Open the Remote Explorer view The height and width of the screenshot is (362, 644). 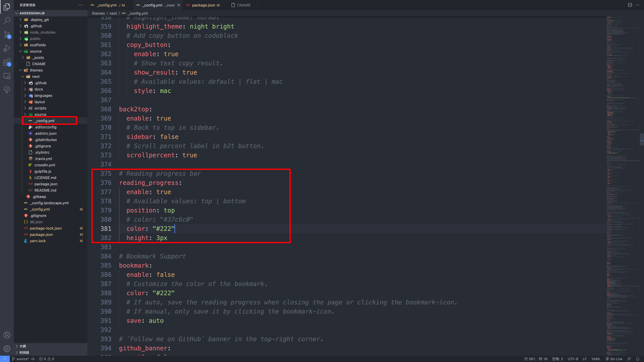7,76
